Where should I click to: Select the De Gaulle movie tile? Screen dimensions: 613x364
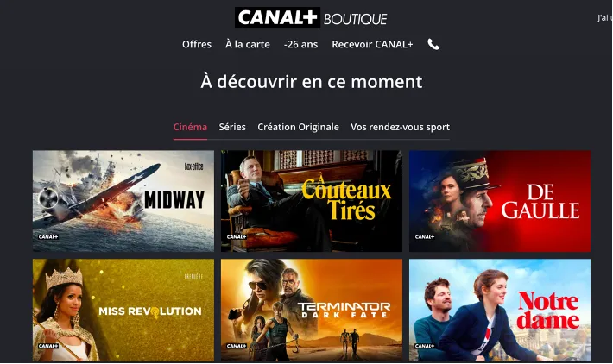coord(500,201)
